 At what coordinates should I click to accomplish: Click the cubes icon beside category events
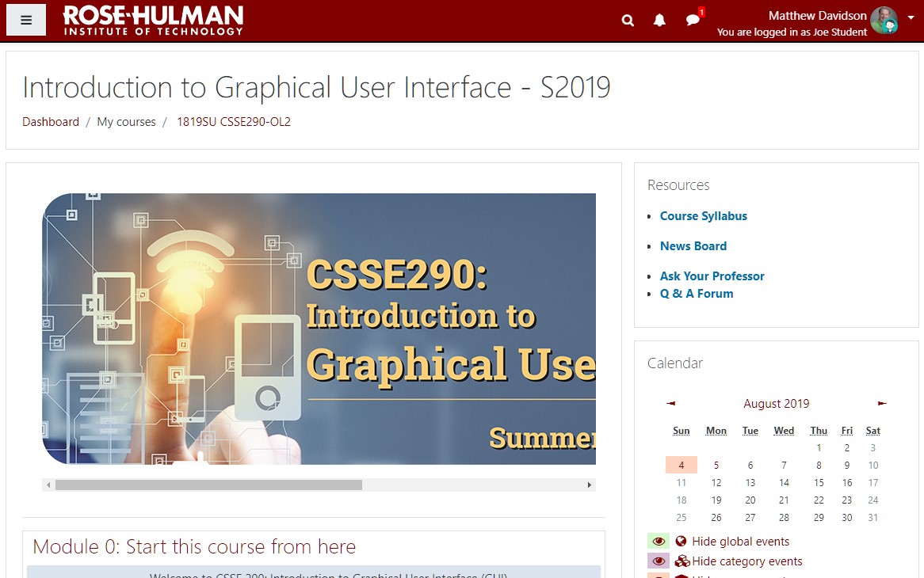pyautogui.click(x=682, y=561)
